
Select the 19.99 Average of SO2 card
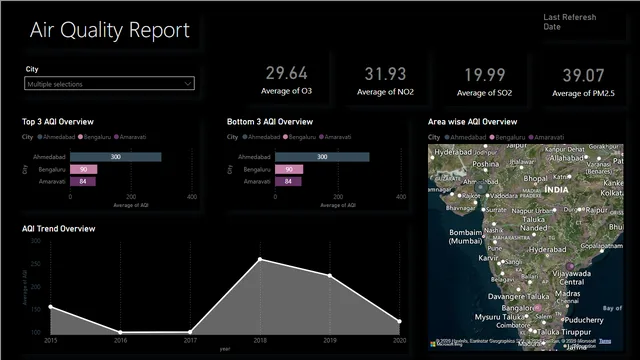(484, 82)
